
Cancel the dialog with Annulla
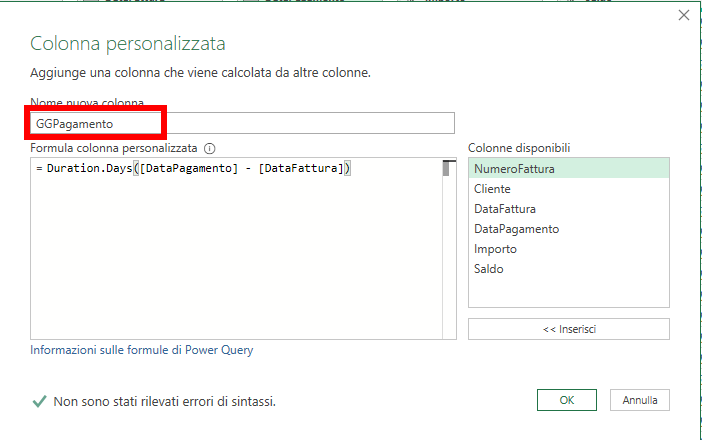pos(640,400)
